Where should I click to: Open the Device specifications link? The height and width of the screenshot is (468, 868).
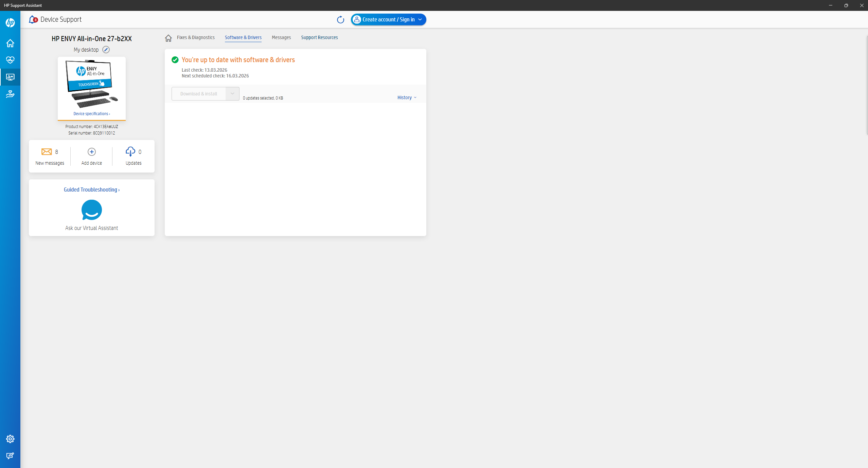91,114
